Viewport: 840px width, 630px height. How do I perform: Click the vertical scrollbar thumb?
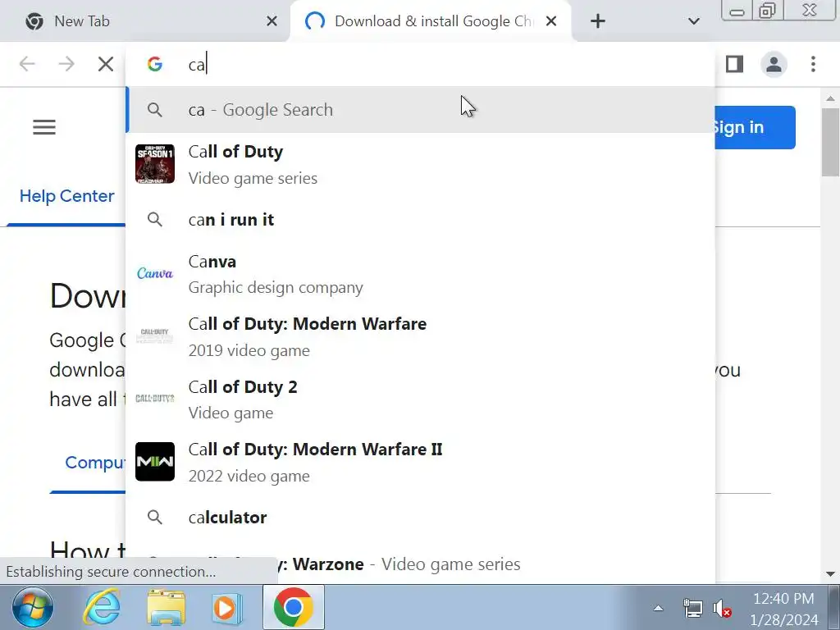pyautogui.click(x=830, y=141)
